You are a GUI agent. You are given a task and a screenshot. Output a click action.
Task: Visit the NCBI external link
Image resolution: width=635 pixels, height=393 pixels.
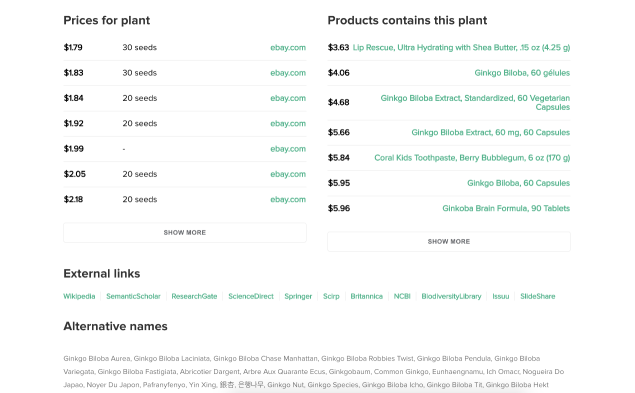pyautogui.click(x=402, y=296)
